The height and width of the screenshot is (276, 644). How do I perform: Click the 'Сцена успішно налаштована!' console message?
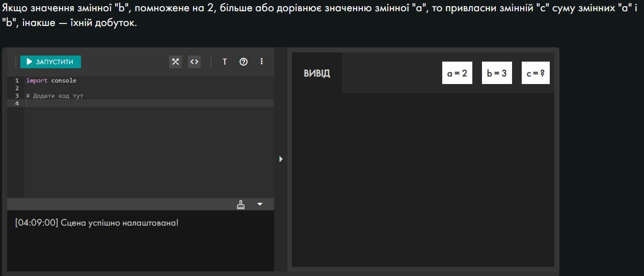click(x=97, y=223)
